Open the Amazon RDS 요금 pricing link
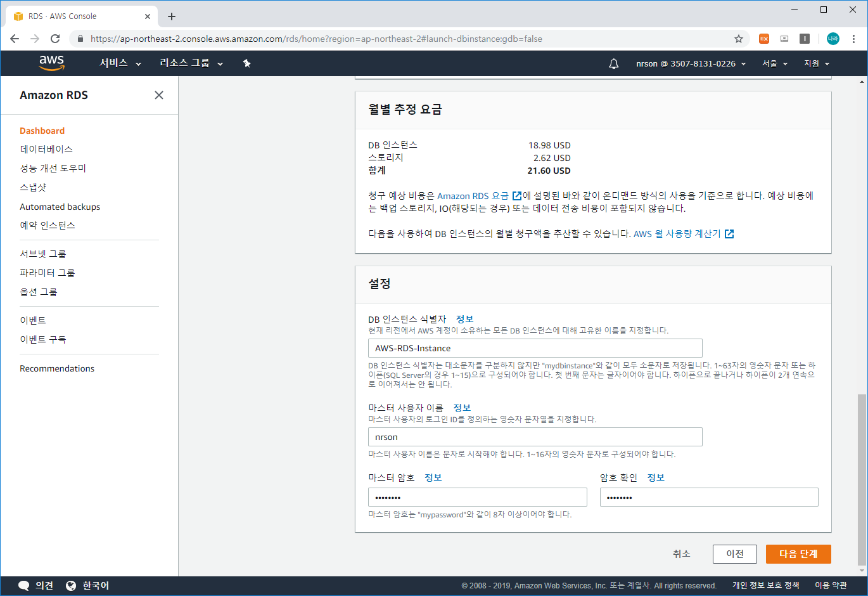 point(479,196)
